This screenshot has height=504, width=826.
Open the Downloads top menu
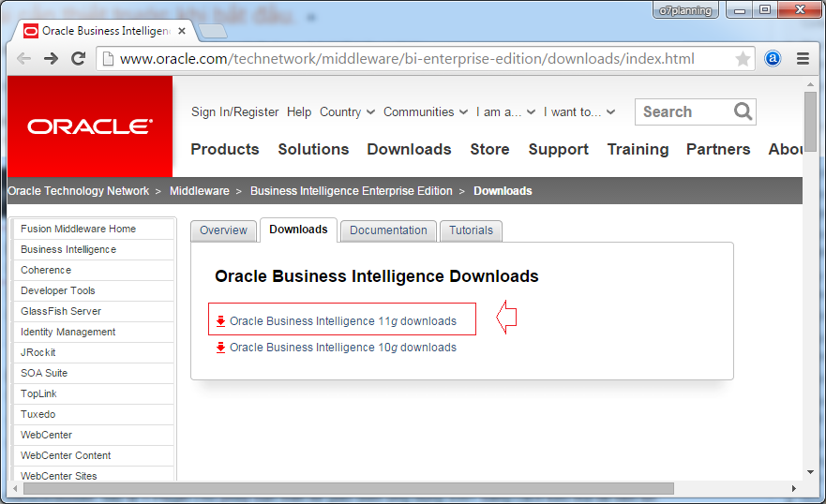coord(410,149)
